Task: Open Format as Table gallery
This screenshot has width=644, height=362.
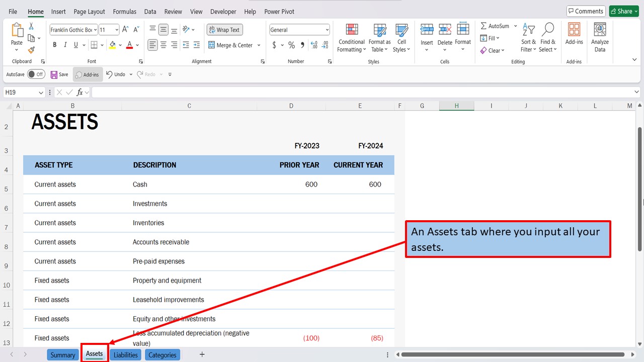Action: click(380, 38)
